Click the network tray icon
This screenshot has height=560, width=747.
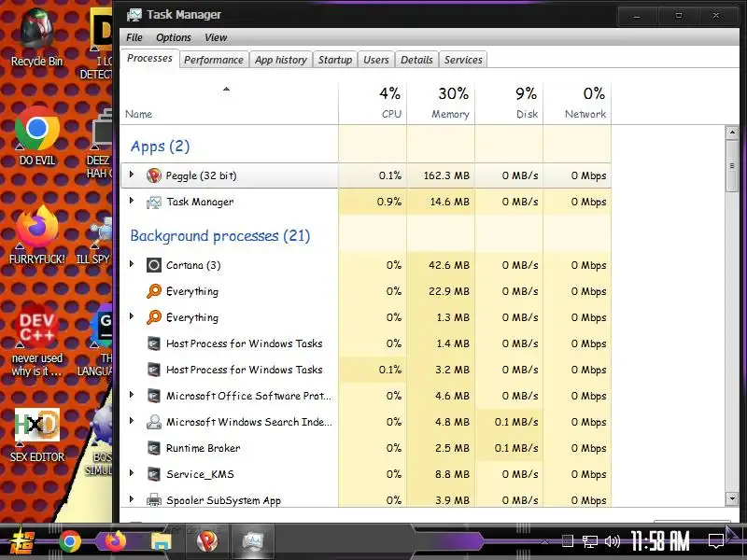pos(590,541)
